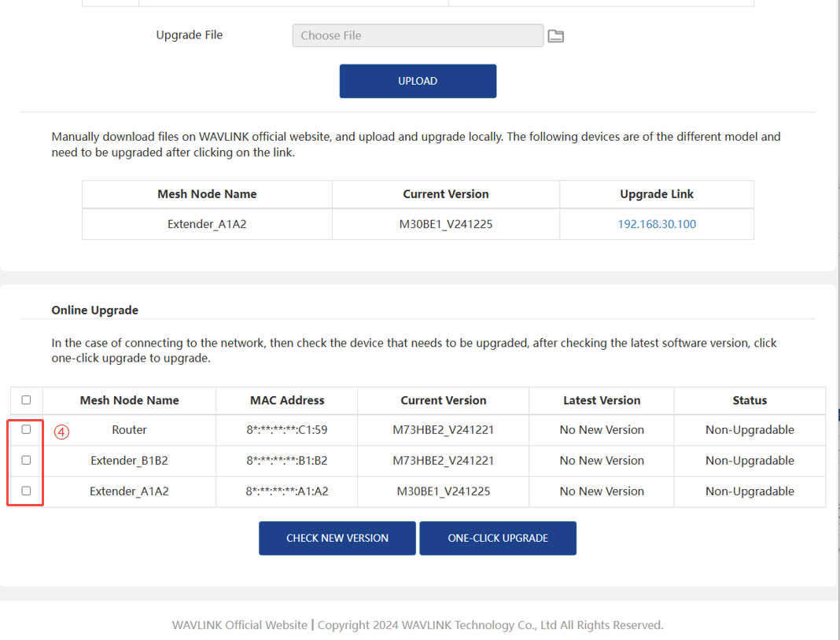Click the Choose File upgrade input field

pyautogui.click(x=418, y=35)
